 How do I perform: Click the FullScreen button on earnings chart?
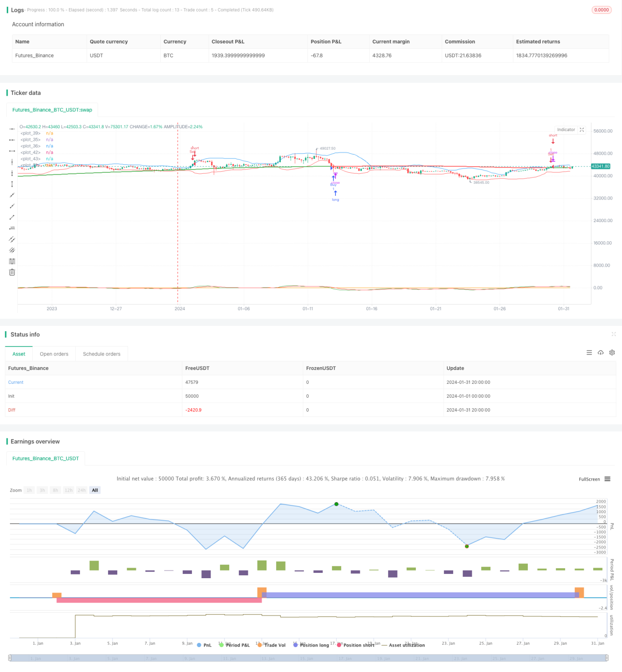coord(589,479)
